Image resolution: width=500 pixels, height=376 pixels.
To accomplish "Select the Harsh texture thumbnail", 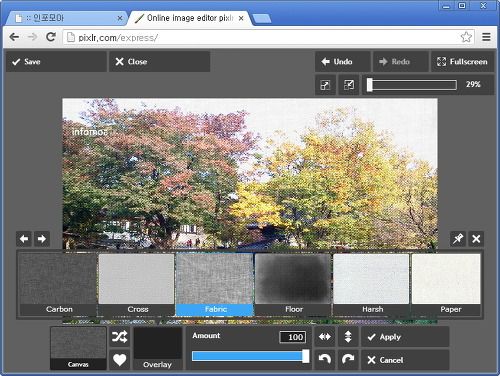I will pyautogui.click(x=372, y=284).
